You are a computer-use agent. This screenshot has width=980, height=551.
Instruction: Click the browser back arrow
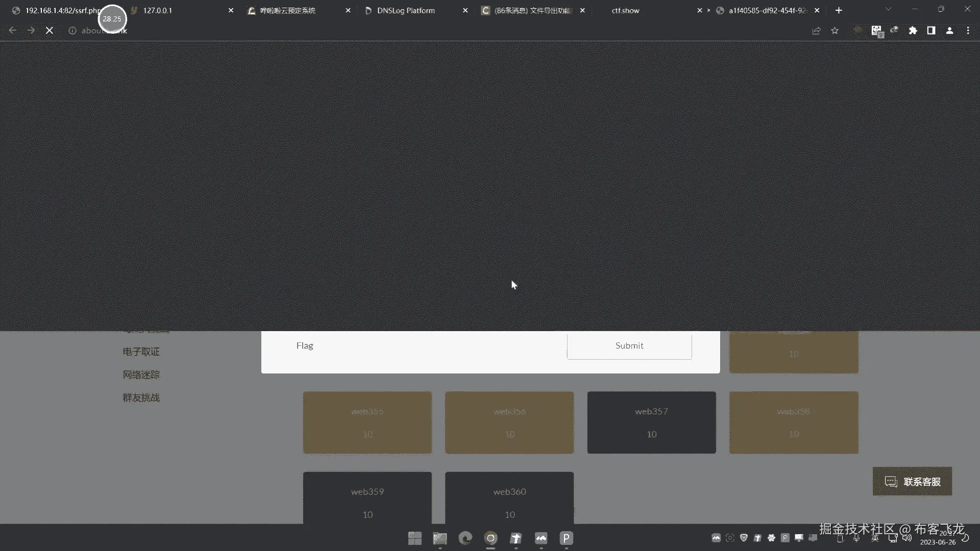[13, 31]
